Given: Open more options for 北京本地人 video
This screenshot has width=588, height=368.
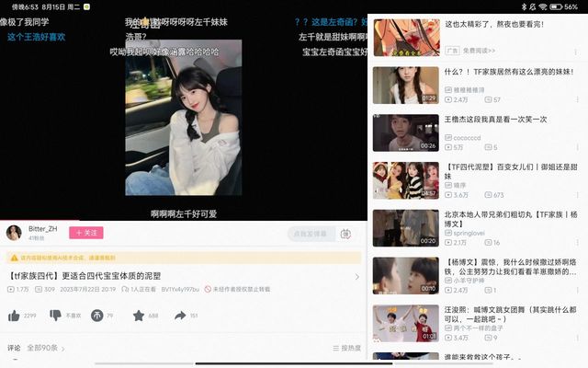Looking at the screenshot, I should [578, 243].
